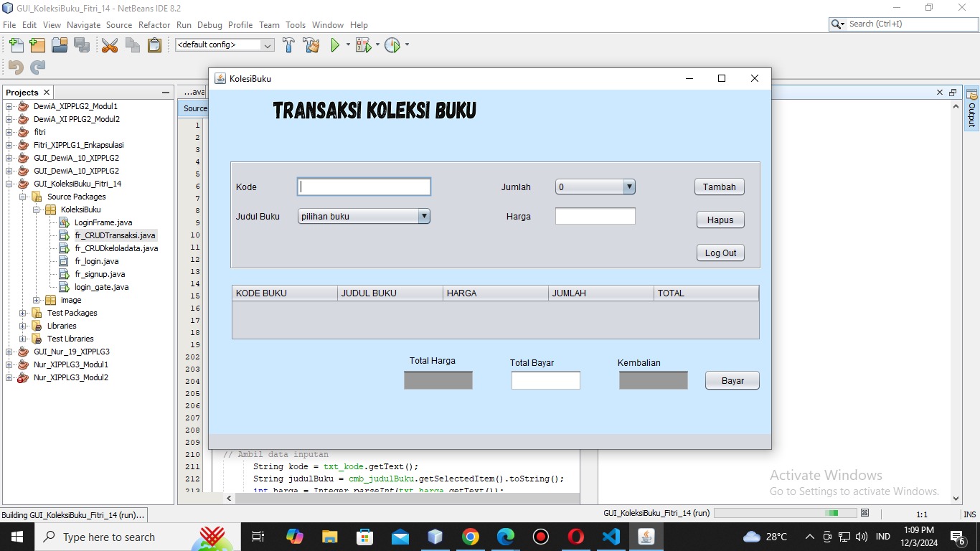The width and height of the screenshot is (980, 551).
Task: Open the Refactor menu
Action: (x=154, y=24)
